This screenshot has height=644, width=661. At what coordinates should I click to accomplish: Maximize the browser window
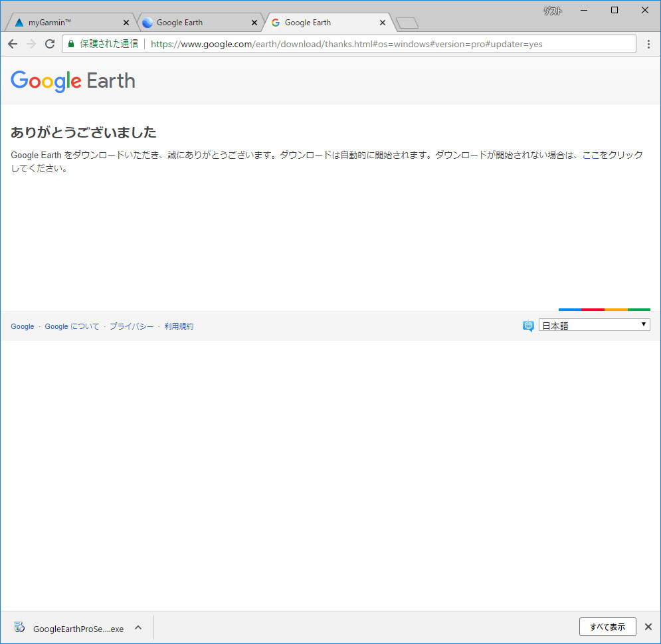coord(614,10)
